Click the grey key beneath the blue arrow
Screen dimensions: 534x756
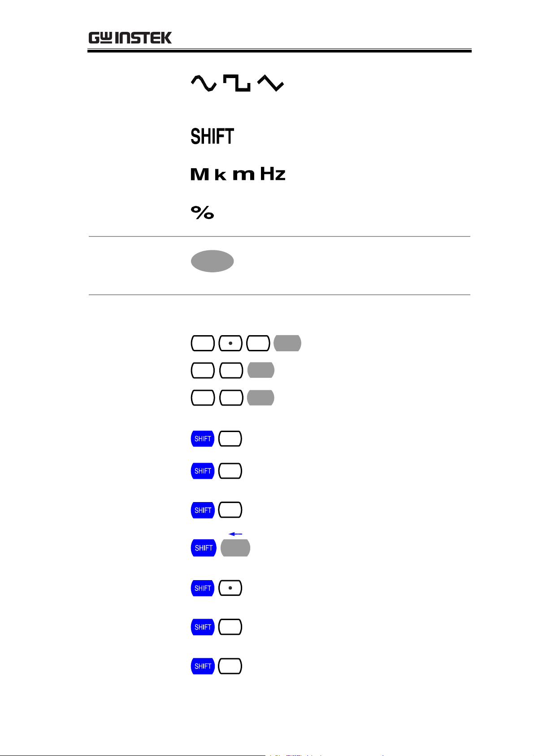(x=235, y=548)
